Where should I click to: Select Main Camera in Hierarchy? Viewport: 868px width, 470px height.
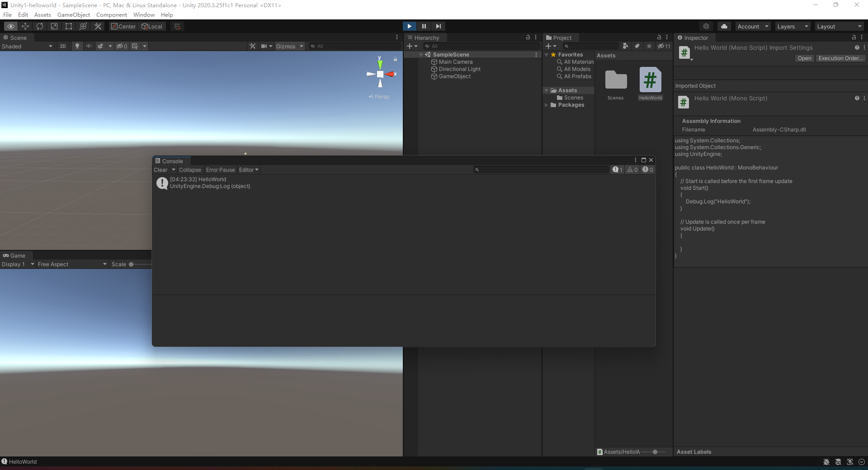click(x=456, y=62)
